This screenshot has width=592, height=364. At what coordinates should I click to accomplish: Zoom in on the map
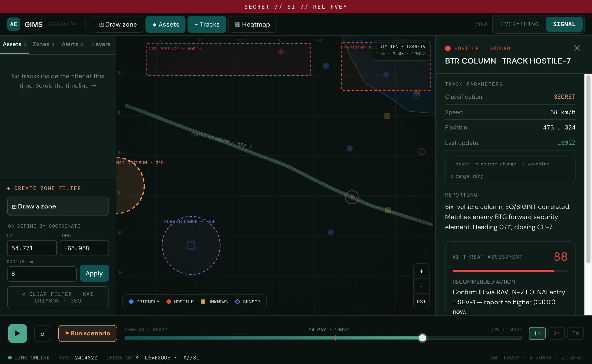[421, 271]
